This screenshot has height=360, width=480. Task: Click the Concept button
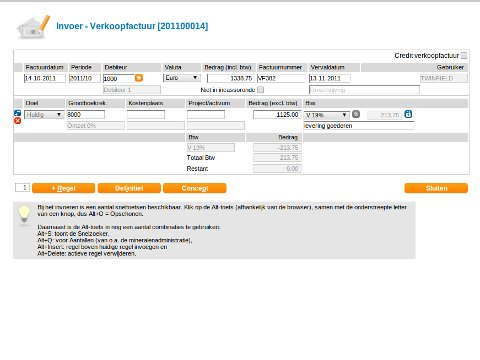[195, 188]
